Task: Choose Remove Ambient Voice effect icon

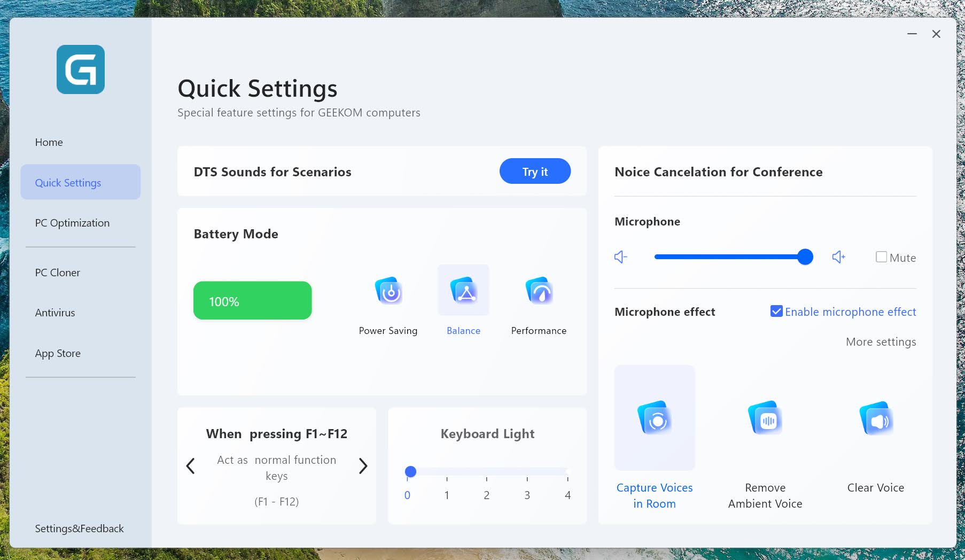Action: (765, 418)
